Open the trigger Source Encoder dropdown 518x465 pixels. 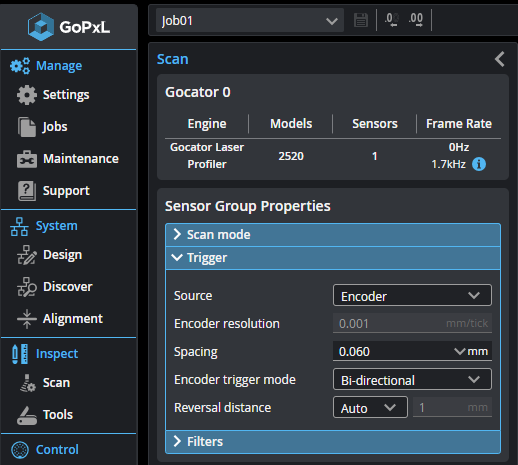click(x=412, y=295)
